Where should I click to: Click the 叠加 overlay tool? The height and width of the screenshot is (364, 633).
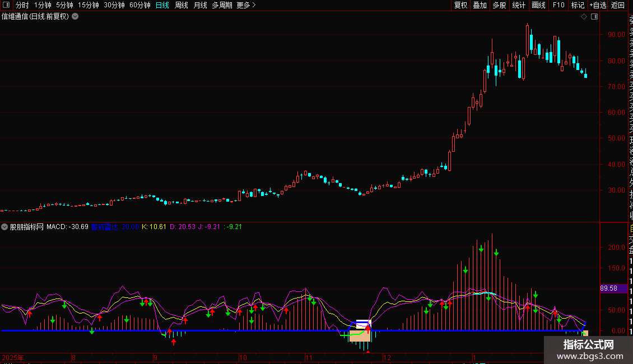[x=480, y=5]
